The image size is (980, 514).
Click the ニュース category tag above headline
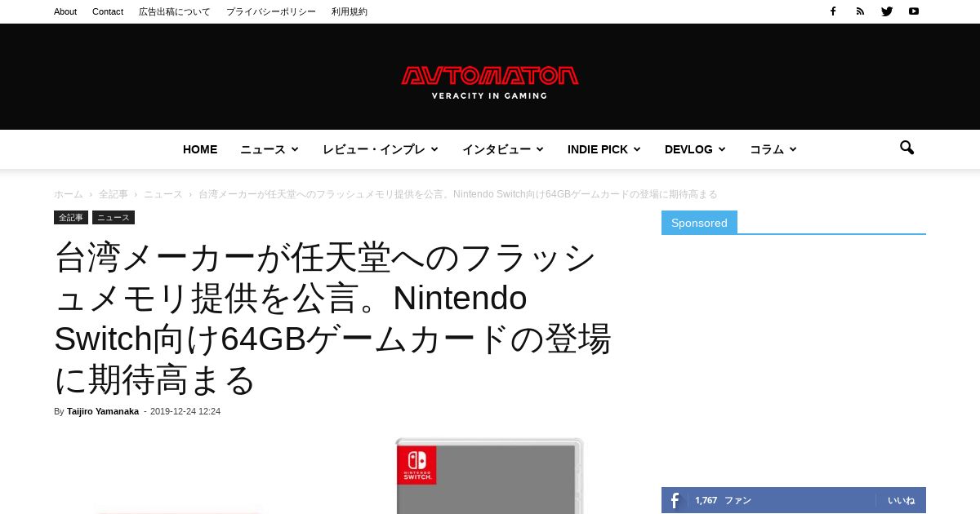pyautogui.click(x=114, y=218)
